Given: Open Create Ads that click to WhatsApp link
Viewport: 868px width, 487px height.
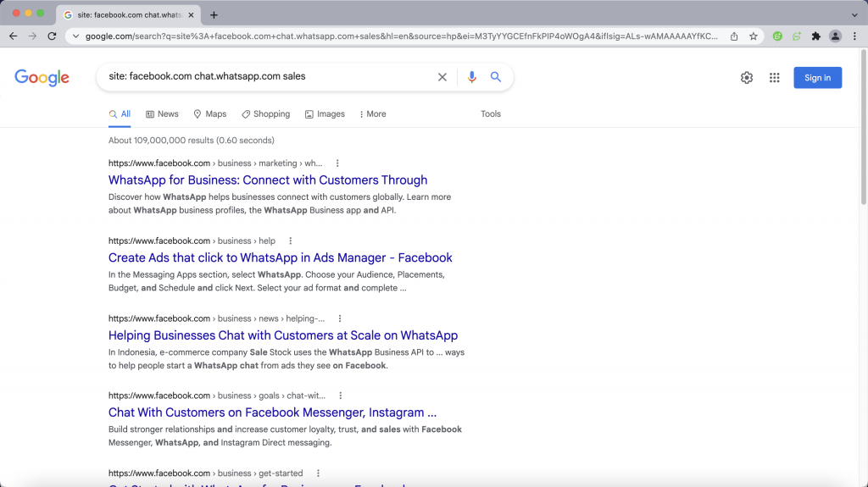Looking at the screenshot, I should point(280,257).
